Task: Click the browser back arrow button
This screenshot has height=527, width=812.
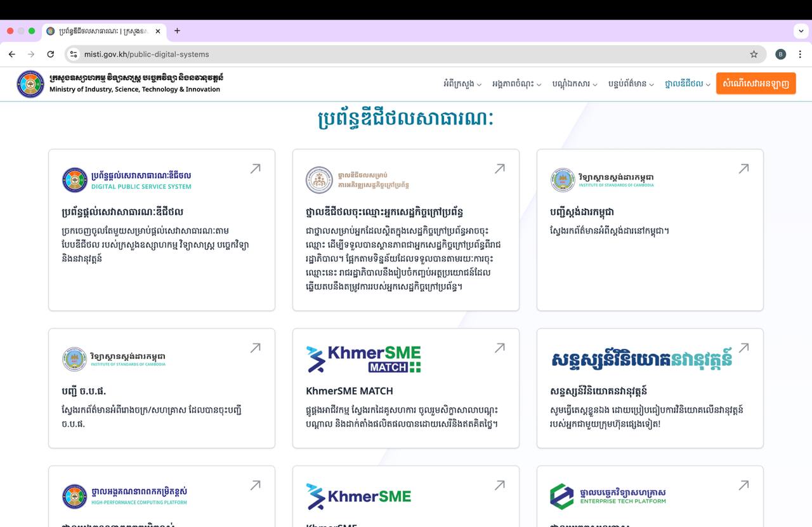Action: coord(12,55)
